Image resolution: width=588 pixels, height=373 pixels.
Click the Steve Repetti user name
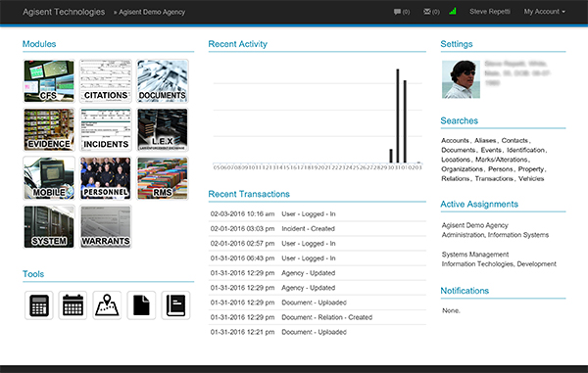point(490,12)
